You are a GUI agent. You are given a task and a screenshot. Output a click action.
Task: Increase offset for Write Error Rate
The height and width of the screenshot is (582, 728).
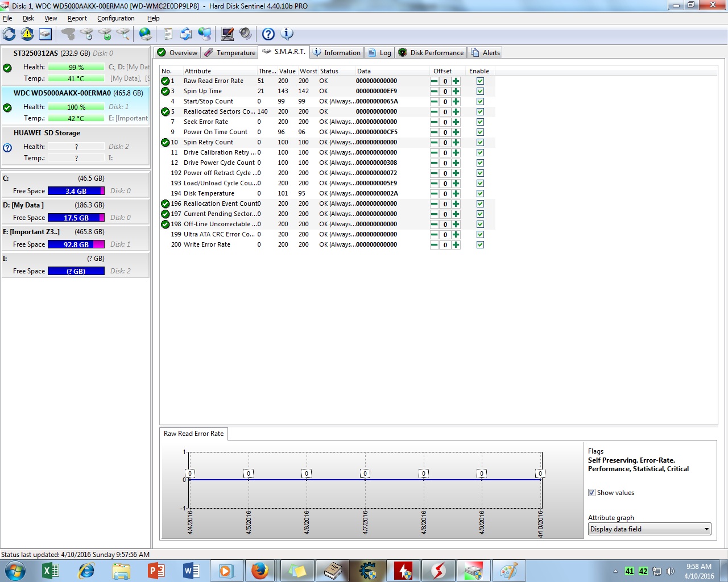coord(456,245)
